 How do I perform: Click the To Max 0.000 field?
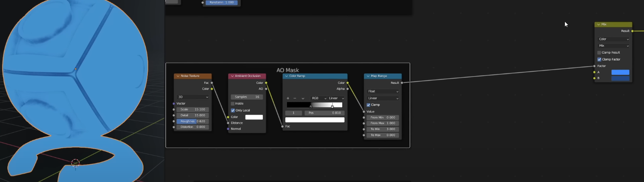pos(383,135)
